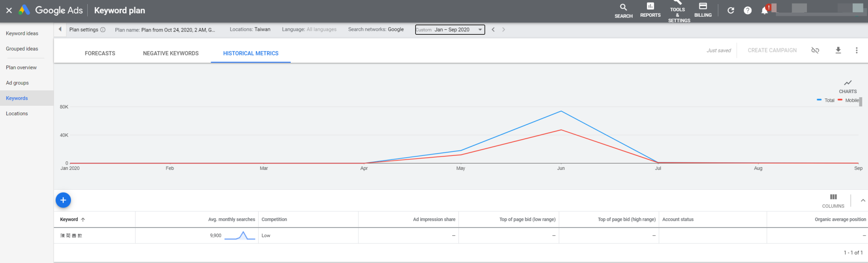Go to the previous date range period
Image resolution: width=868 pixels, height=263 pixels.
click(493, 30)
